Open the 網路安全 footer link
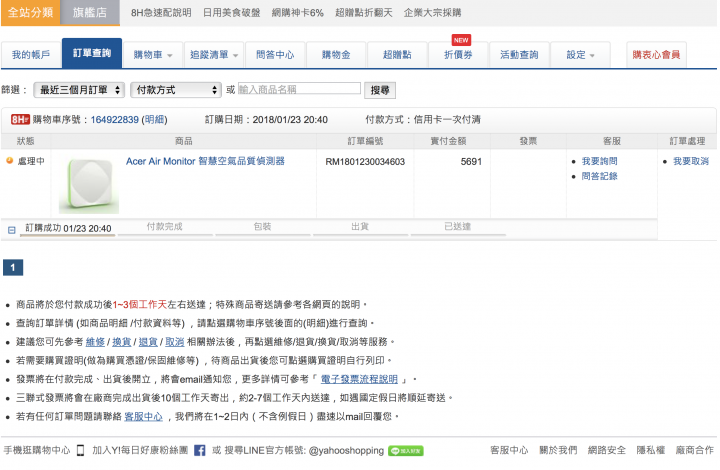The height and width of the screenshot is (470, 720). (607, 450)
